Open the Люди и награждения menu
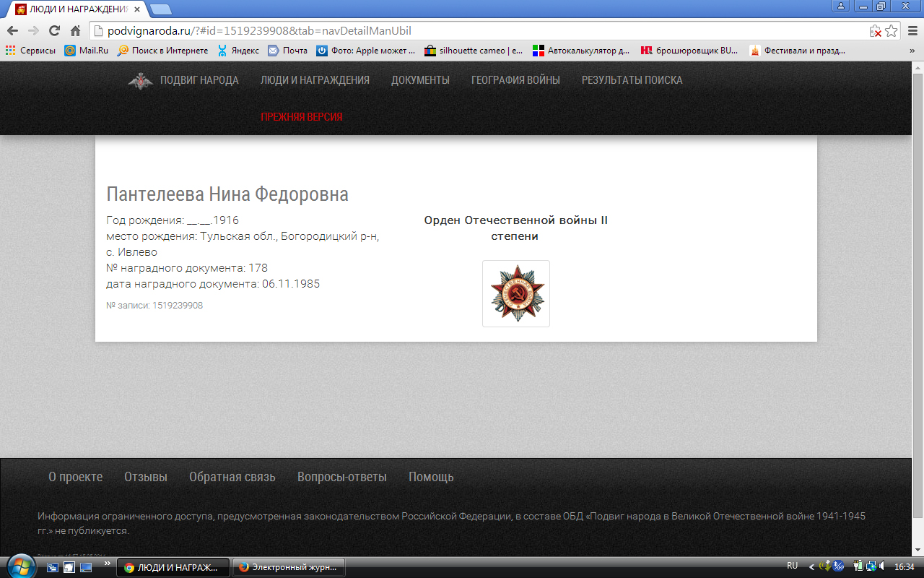 pyautogui.click(x=315, y=80)
